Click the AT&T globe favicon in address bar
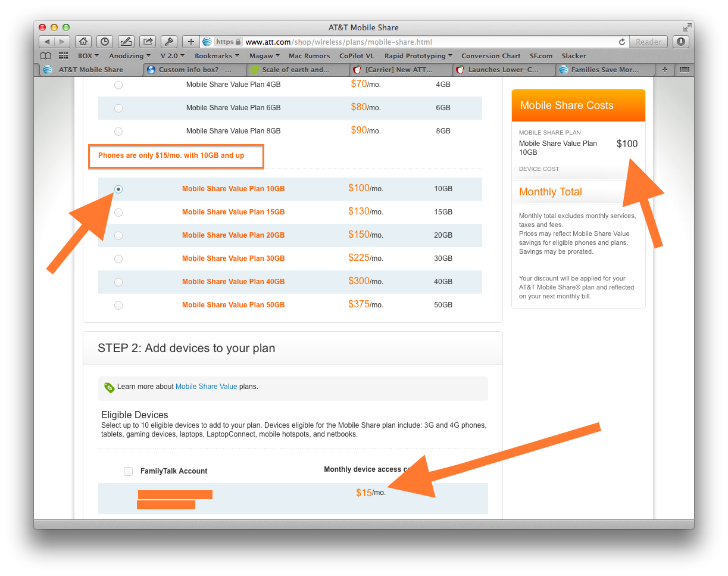728x576 pixels. click(x=207, y=42)
